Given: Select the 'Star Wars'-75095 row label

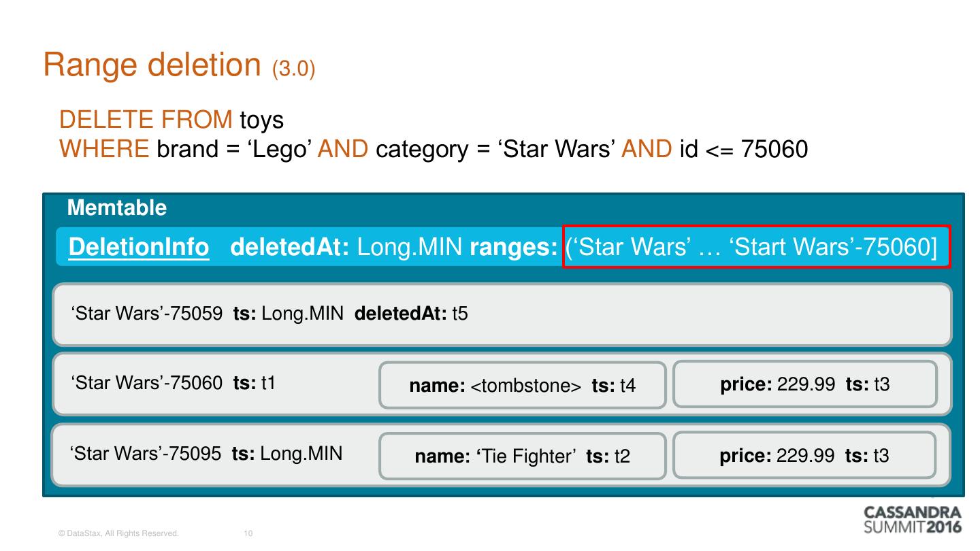Looking at the screenshot, I should pos(146,454).
